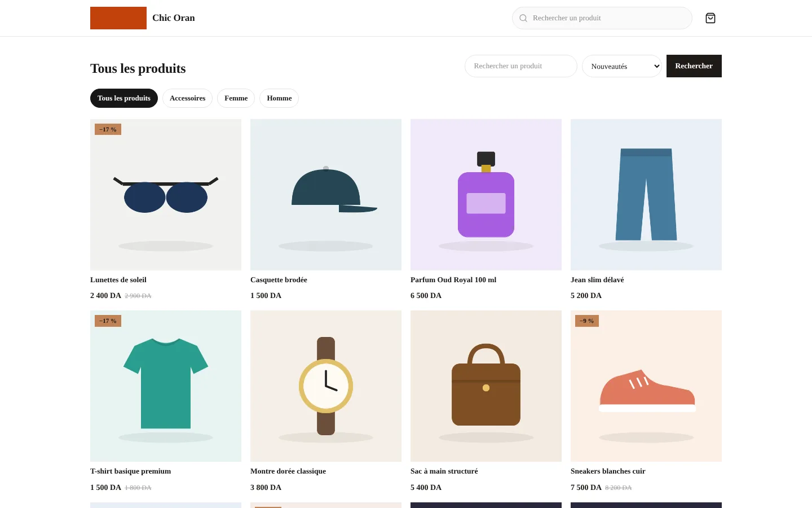Open the shopping cart icon

710,18
